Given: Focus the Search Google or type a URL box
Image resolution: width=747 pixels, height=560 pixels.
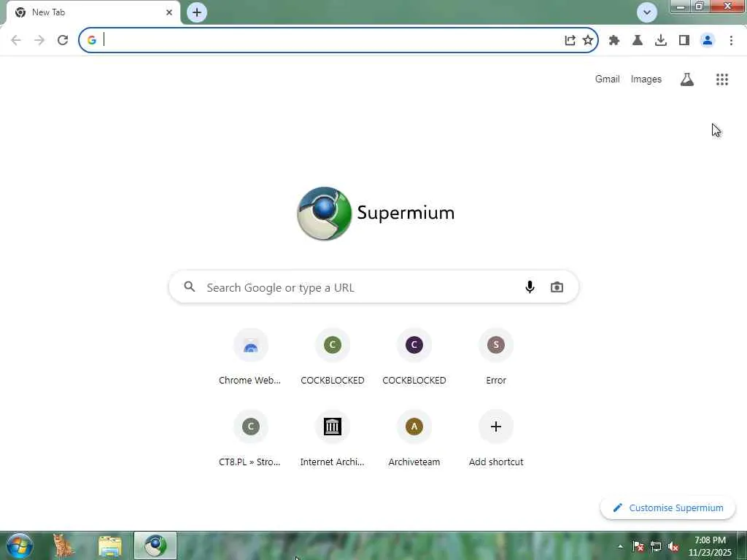Looking at the screenshot, I should 373,287.
